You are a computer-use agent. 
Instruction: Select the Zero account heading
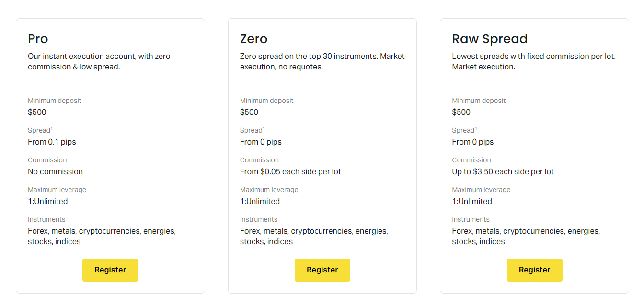click(253, 39)
